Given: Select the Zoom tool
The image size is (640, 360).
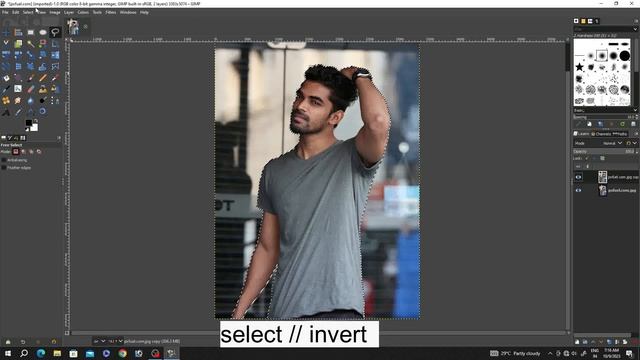Looking at the screenshot, I should pos(43,112).
